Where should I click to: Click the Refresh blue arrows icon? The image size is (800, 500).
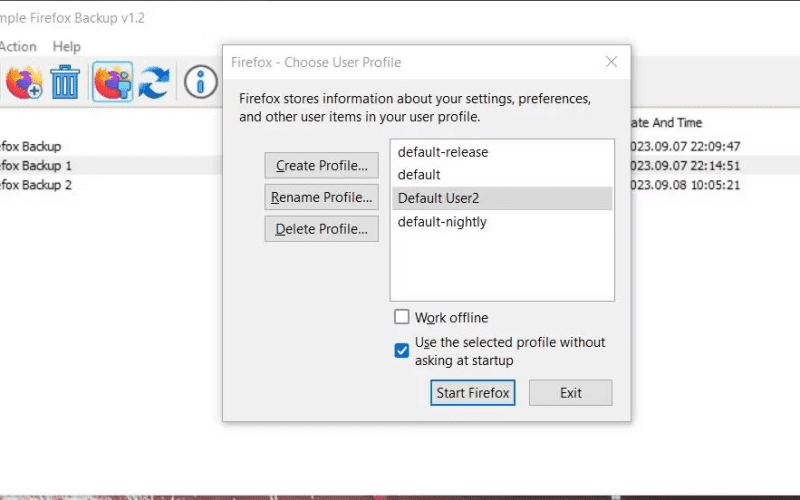154,82
